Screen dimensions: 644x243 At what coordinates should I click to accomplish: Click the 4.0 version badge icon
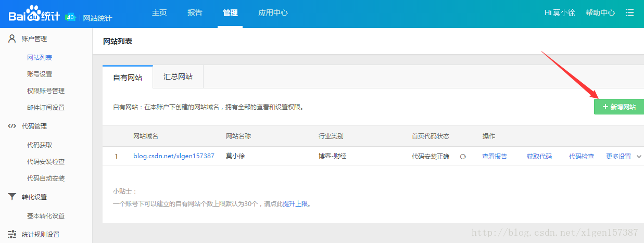70,17
